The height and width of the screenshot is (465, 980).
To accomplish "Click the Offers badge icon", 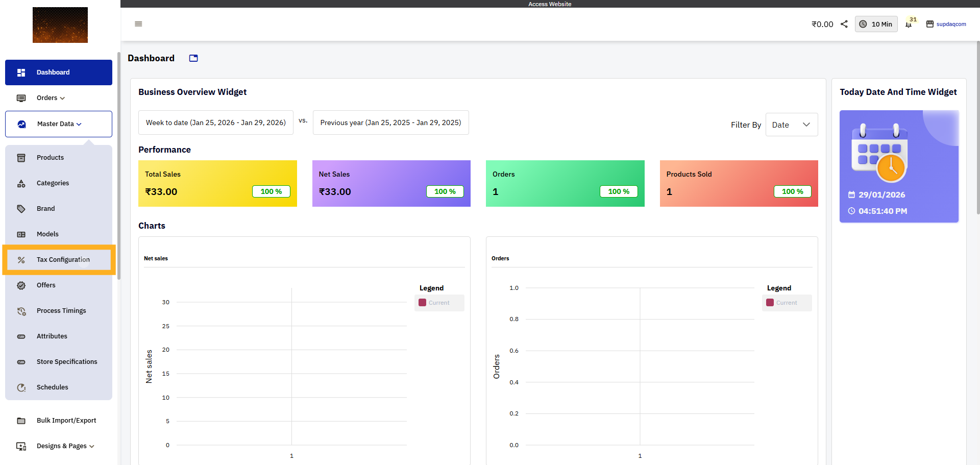I will coord(21,285).
